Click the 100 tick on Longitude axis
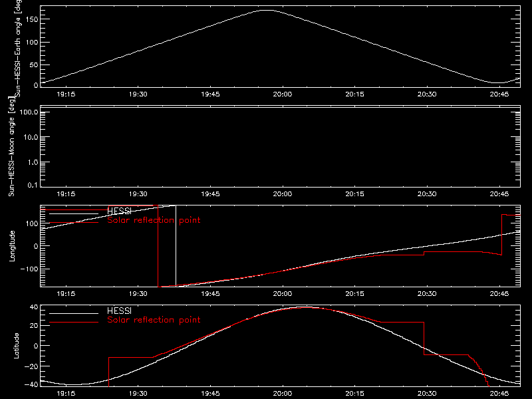 click(32, 223)
